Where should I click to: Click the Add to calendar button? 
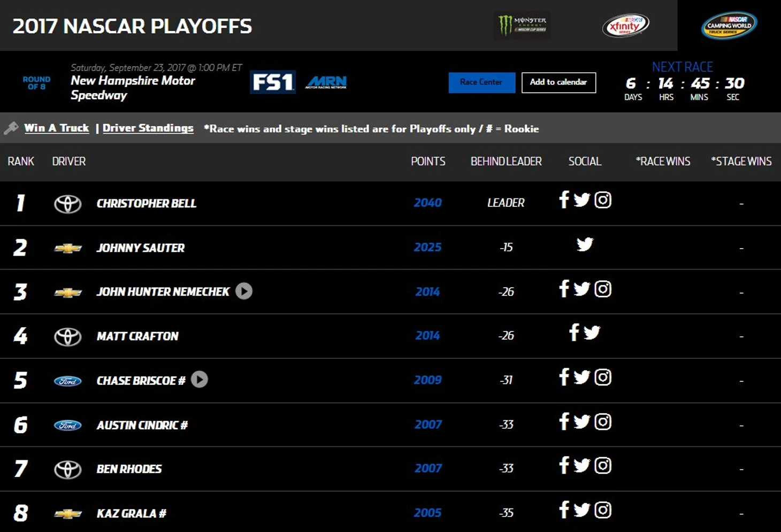(558, 82)
